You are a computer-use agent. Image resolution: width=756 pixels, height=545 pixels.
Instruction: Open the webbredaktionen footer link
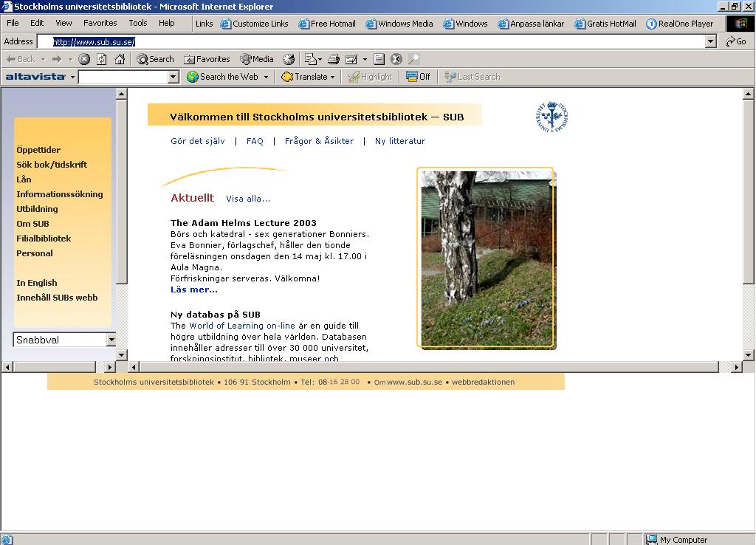pyautogui.click(x=483, y=382)
